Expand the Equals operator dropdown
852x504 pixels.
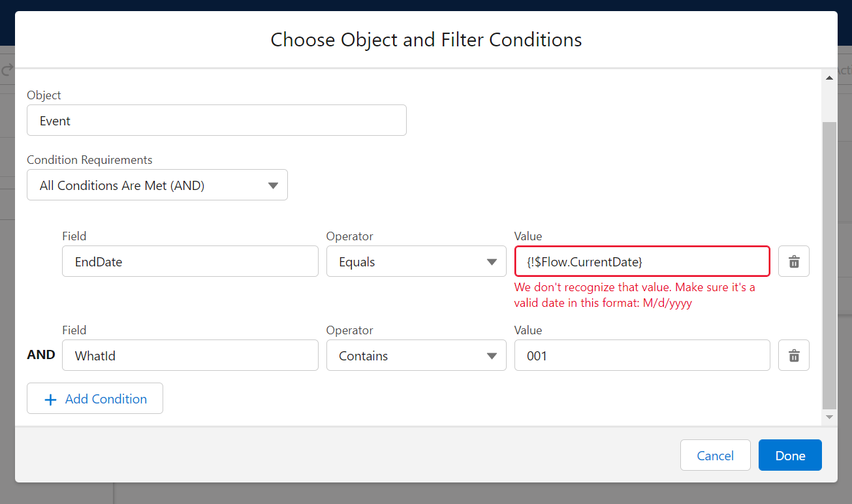(416, 262)
